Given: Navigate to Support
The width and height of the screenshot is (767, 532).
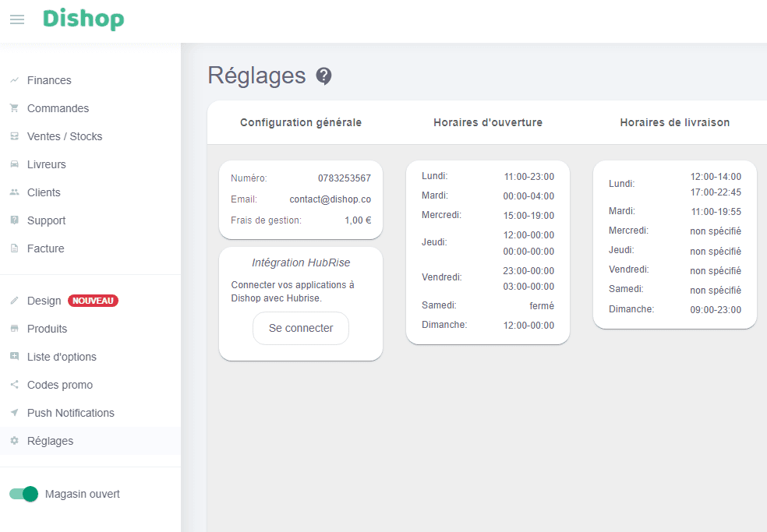Looking at the screenshot, I should click(46, 220).
